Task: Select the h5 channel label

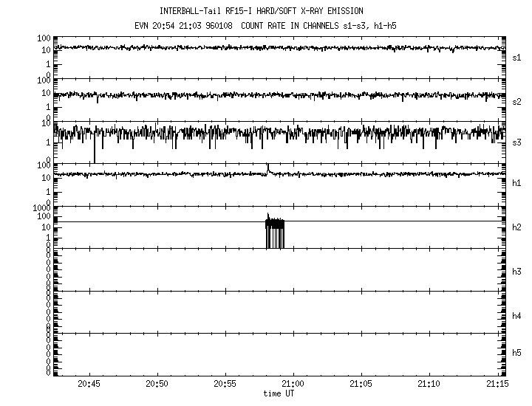Action: click(x=517, y=354)
